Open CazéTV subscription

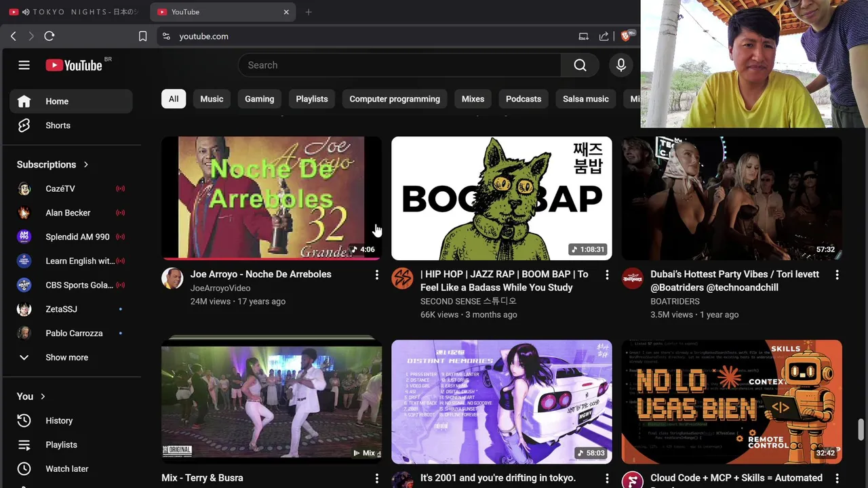71,188
